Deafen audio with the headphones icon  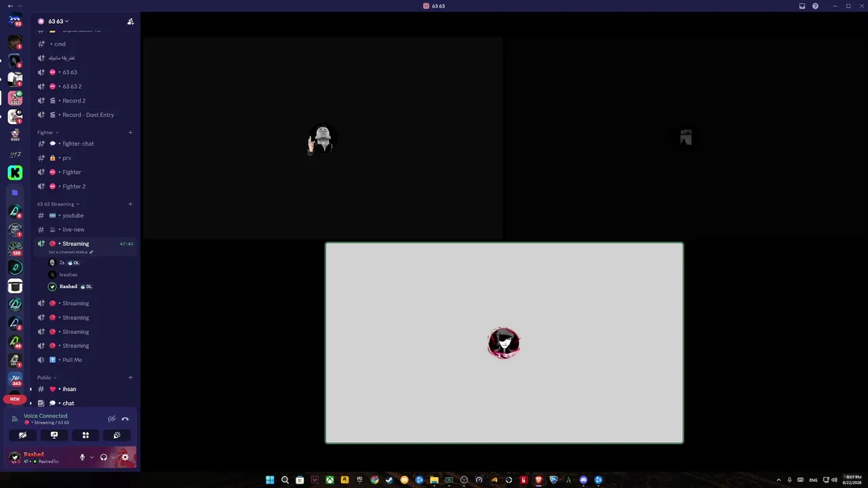(x=104, y=457)
